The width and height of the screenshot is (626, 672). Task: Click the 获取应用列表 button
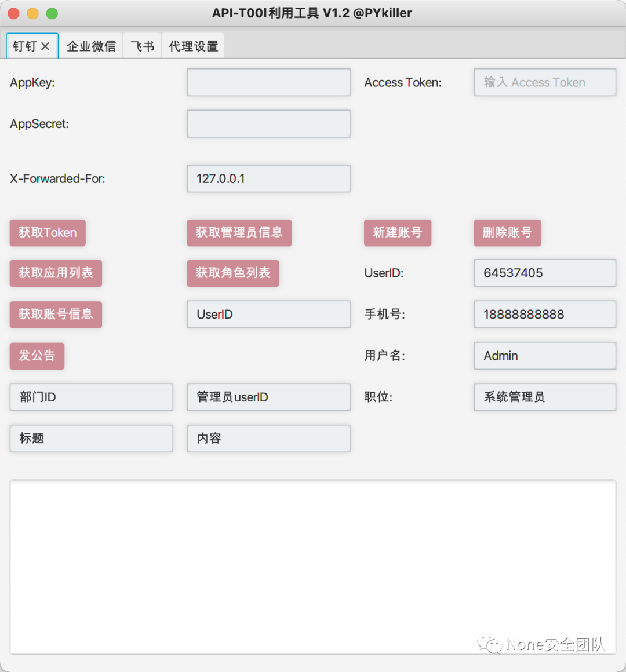pos(56,273)
